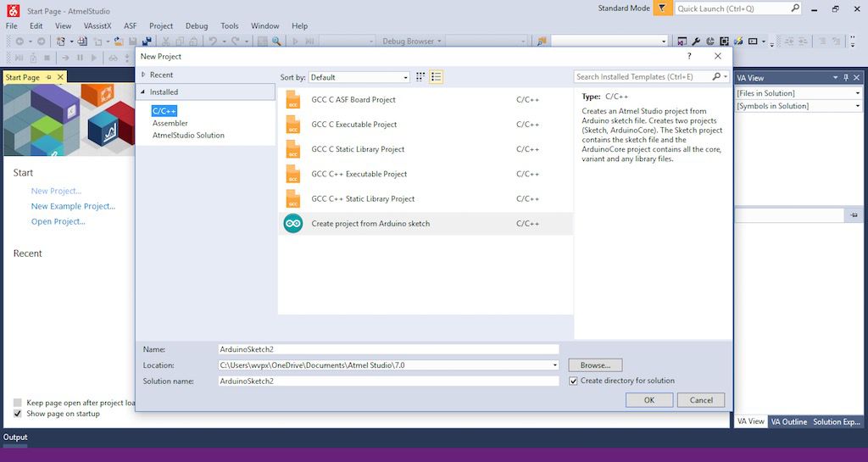Pin the VA View panel
The image size is (868, 462).
coord(846,77)
